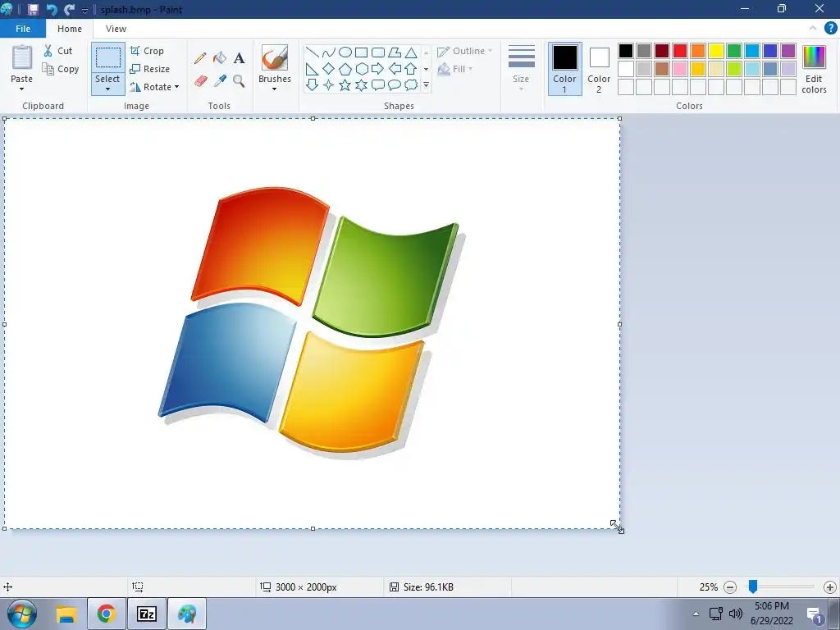Undo using the title bar arrow

(52, 9)
